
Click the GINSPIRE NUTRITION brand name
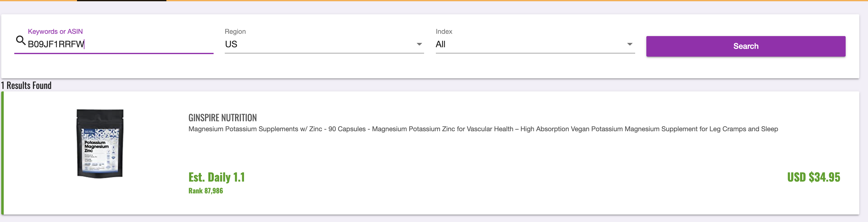pyautogui.click(x=222, y=118)
